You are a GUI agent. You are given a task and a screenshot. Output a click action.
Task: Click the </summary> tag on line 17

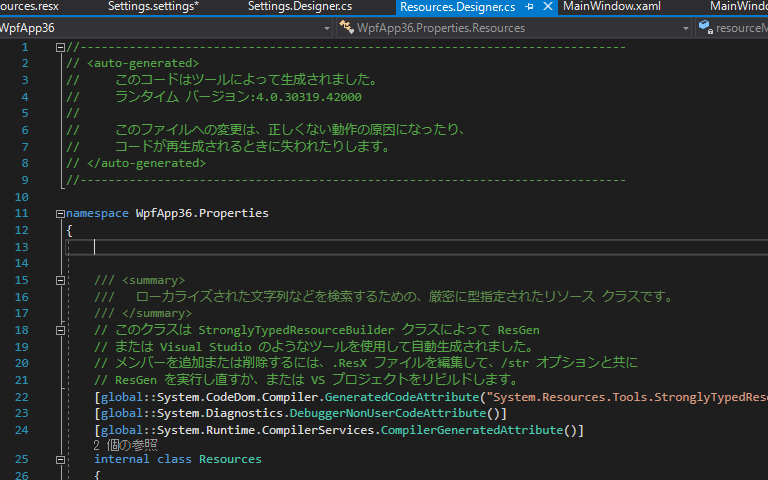[x=157, y=313]
